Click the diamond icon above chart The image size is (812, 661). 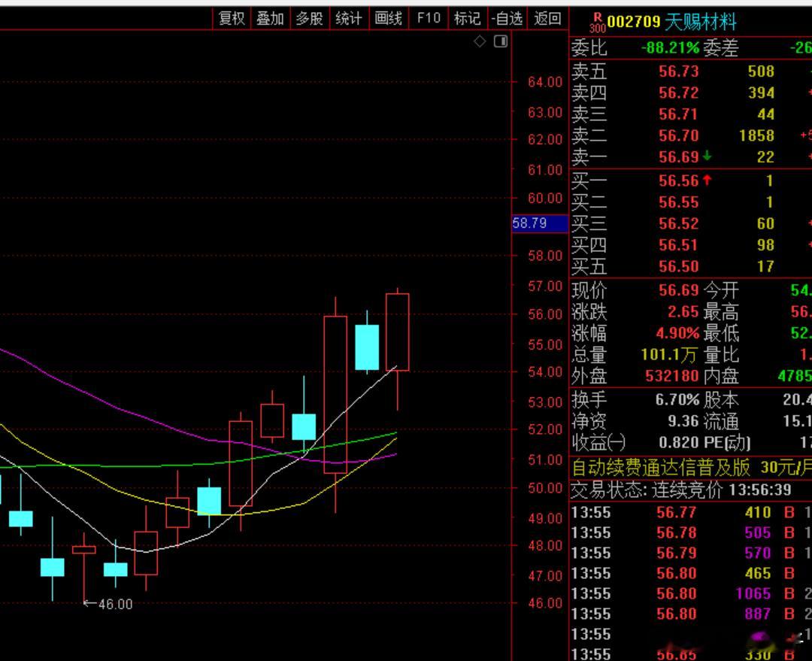[x=480, y=41]
